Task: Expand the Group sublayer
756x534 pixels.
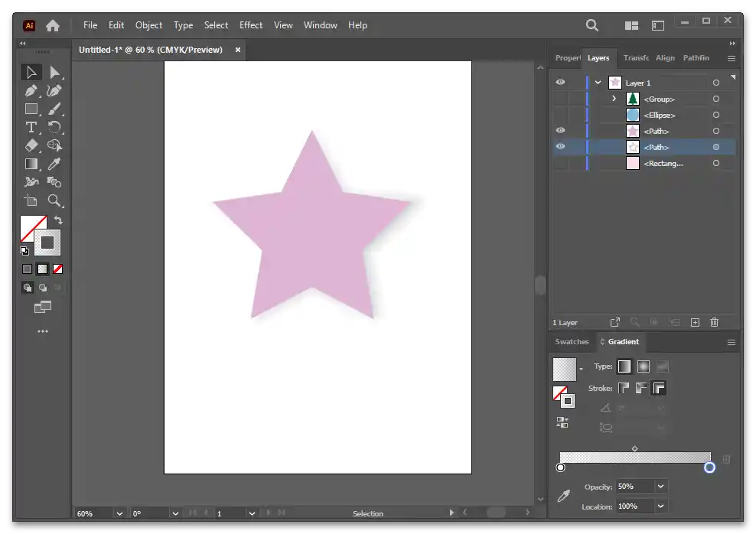Action: [614, 99]
